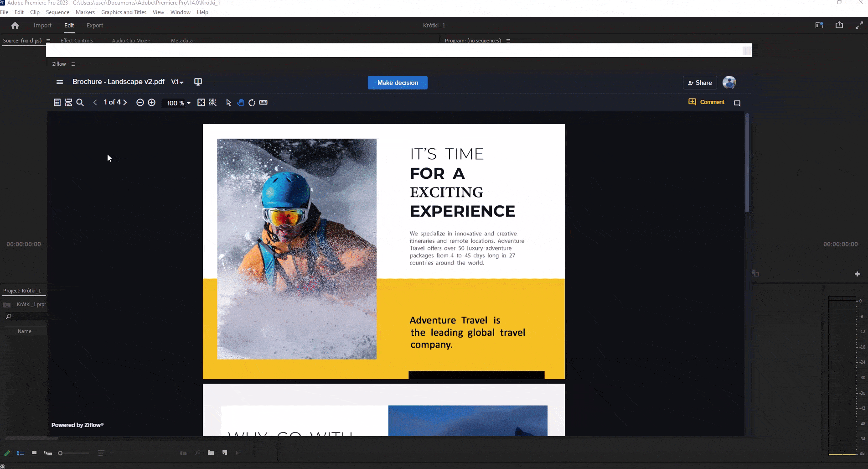This screenshot has width=868, height=469.
Task: Click the project search magnifier field
Action: tap(25, 317)
